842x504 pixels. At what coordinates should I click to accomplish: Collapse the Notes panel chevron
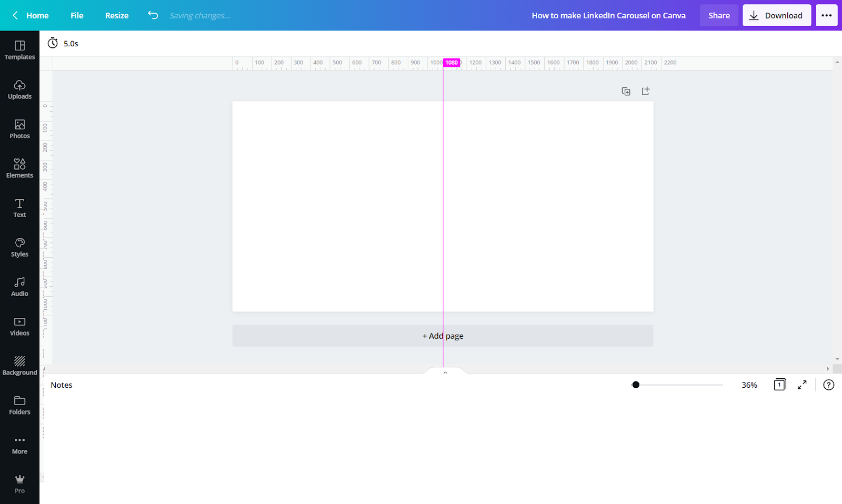445,372
